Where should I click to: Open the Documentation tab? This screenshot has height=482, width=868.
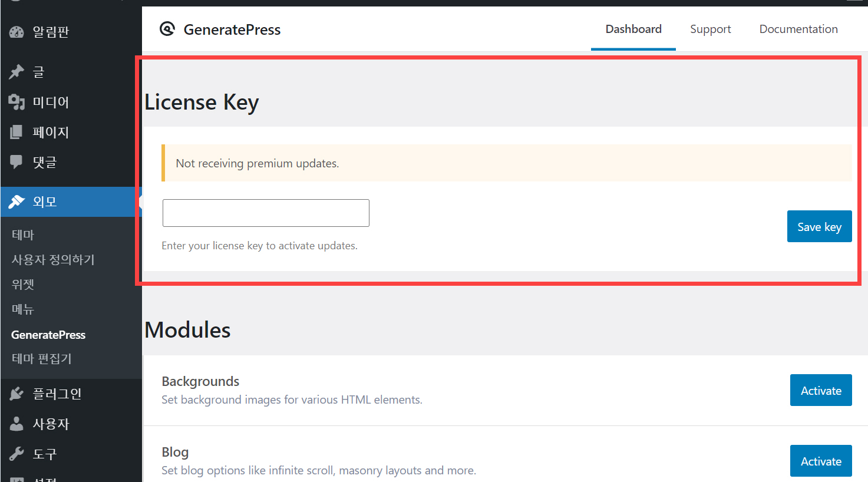[798, 29]
